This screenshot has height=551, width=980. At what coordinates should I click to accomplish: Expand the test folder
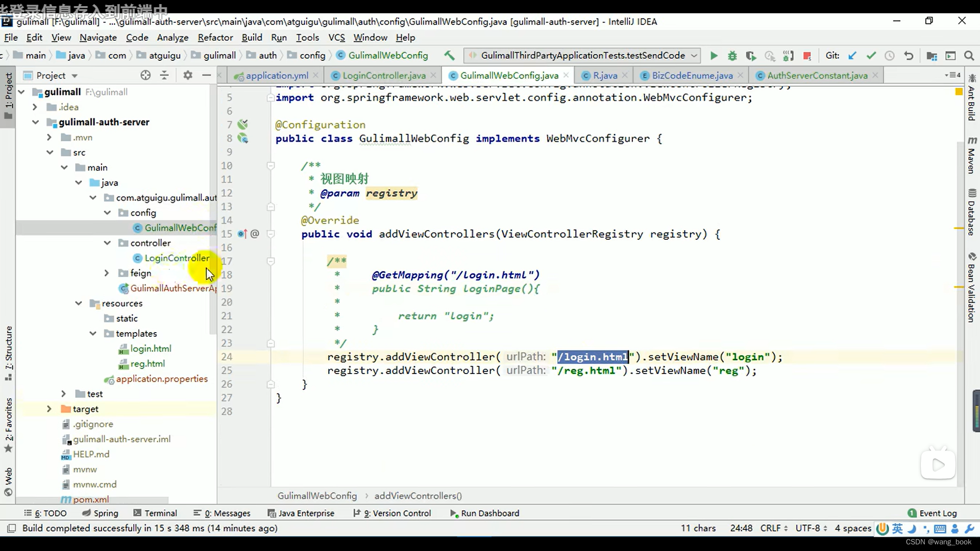tap(63, 394)
